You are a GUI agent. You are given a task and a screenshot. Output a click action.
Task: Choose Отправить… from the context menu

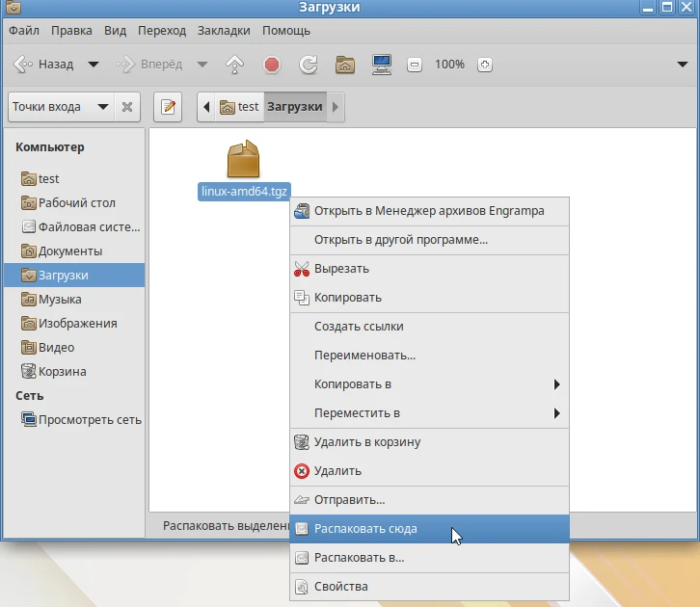click(x=429, y=500)
